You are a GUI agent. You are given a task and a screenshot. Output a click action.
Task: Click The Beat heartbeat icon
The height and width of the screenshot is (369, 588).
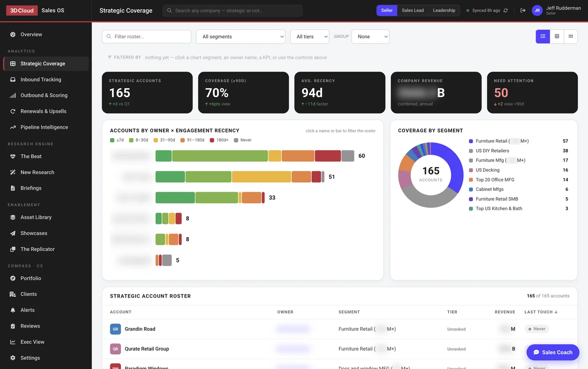(x=13, y=156)
